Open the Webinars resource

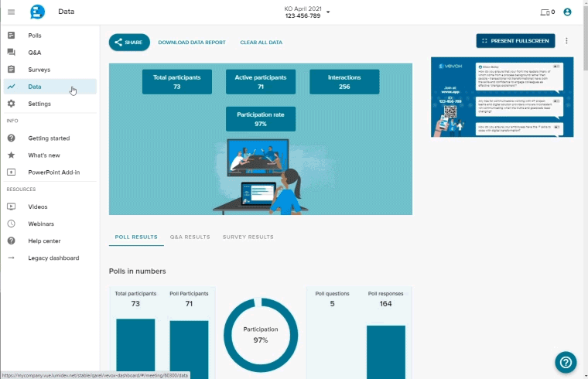pyautogui.click(x=50, y=224)
